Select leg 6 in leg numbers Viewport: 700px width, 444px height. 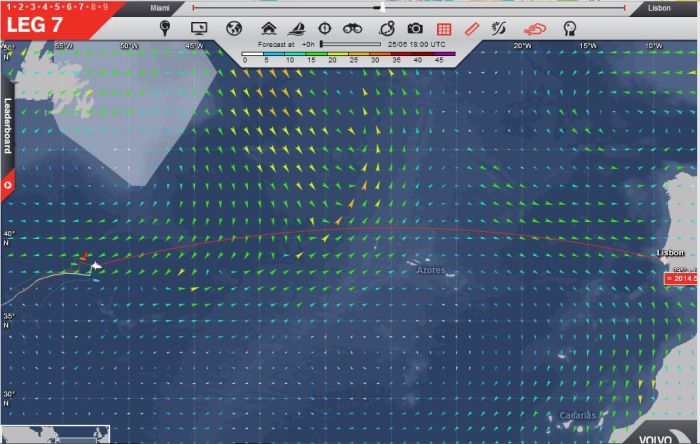[70, 6]
